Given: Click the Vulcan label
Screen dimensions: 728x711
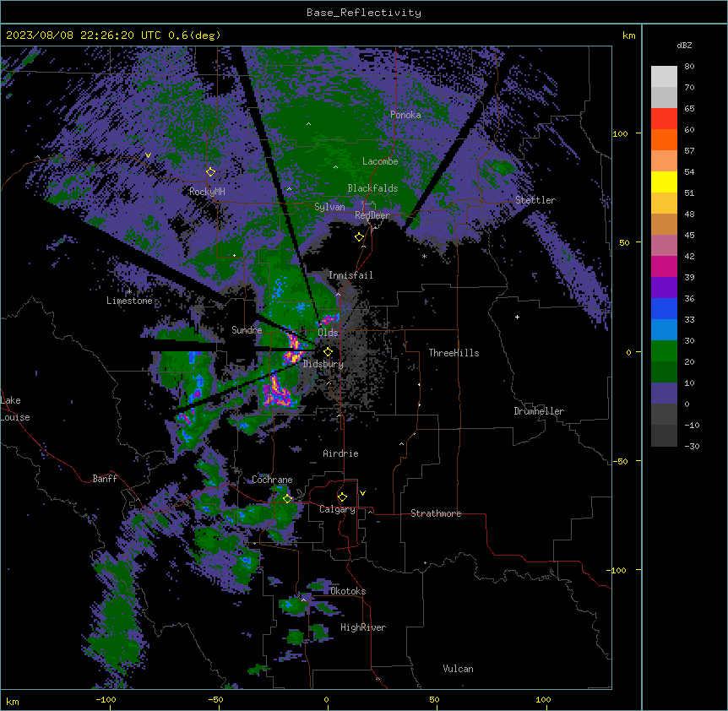Looking at the screenshot, I should (x=458, y=669).
